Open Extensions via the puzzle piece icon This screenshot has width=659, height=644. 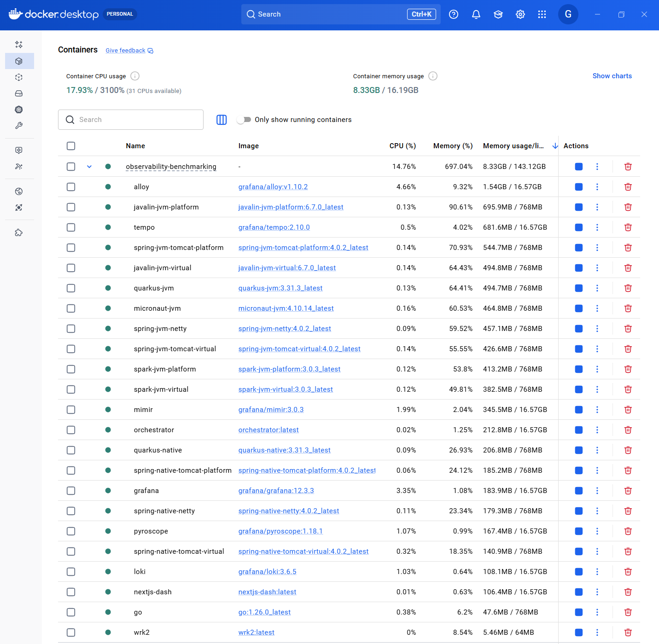19,232
